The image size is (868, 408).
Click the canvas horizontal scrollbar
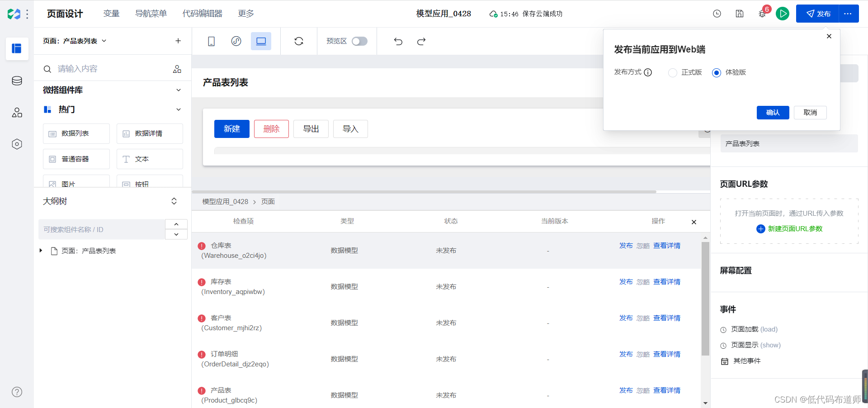coord(424,192)
